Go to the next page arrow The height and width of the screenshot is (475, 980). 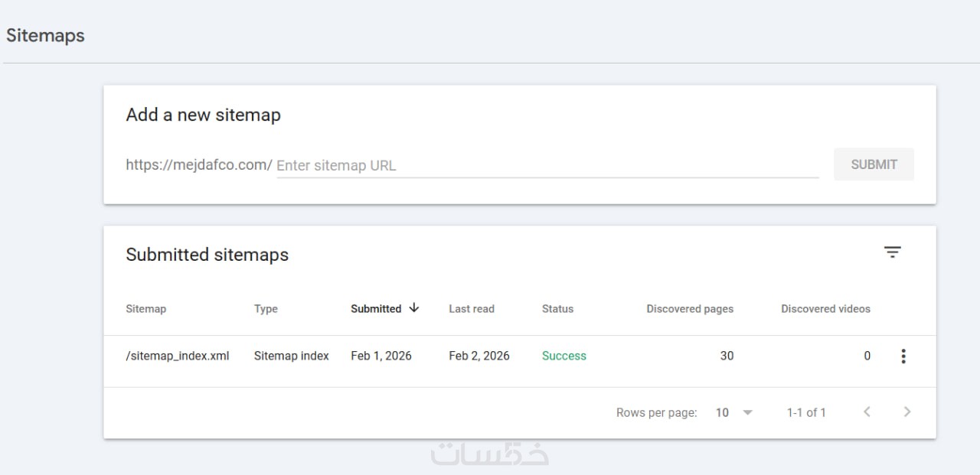pyautogui.click(x=907, y=412)
